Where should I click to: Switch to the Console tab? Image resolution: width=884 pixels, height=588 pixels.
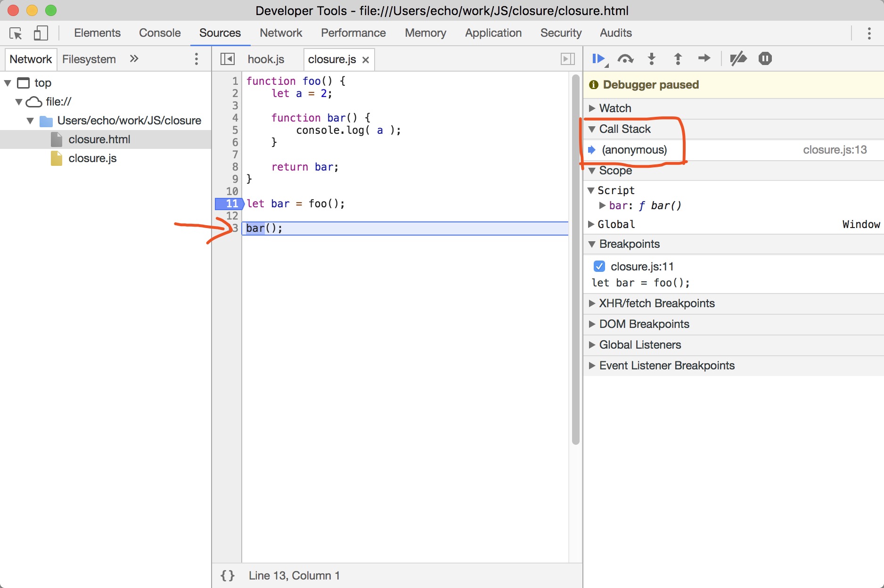coord(160,33)
